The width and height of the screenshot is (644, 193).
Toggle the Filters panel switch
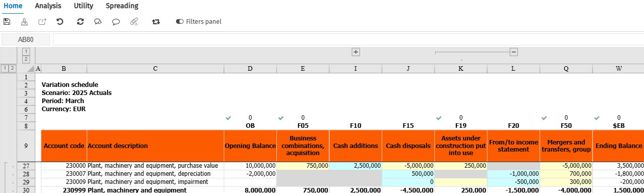[180, 22]
